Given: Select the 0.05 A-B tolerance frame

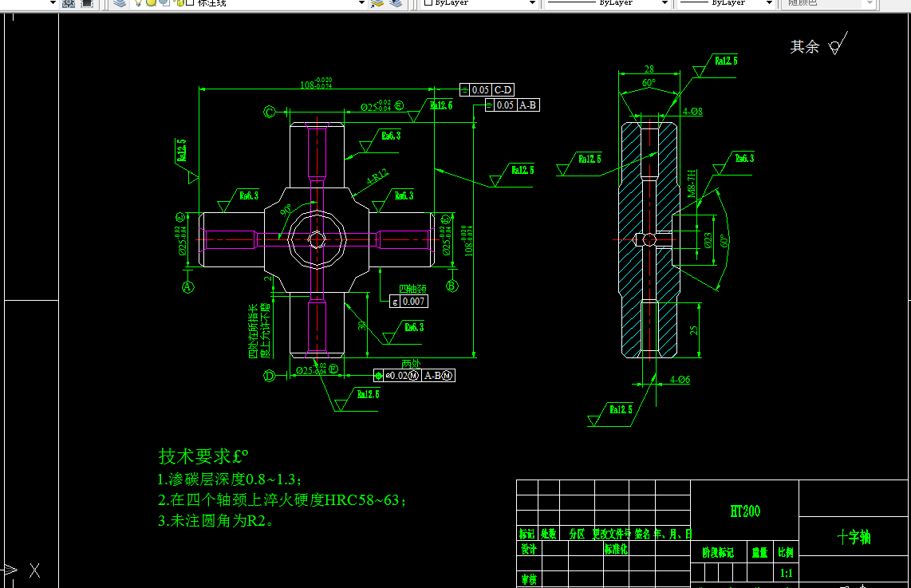Looking at the screenshot, I should tap(512, 105).
